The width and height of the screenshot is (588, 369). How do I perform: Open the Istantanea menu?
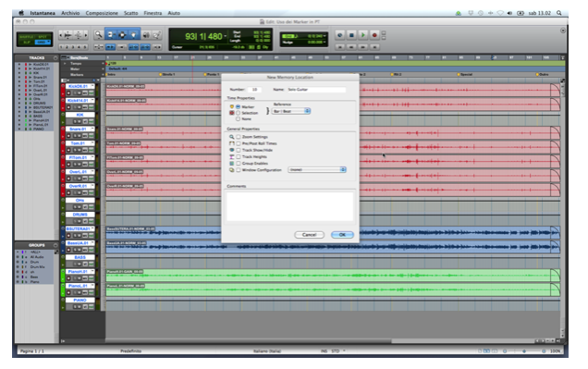pos(43,13)
